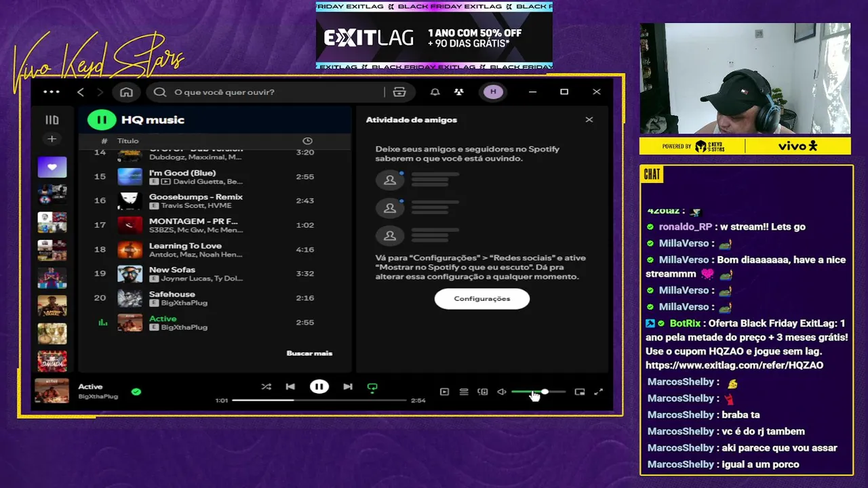Click the 2:55 duration of 'I'm Good (Blue)'
This screenshot has height=488, width=868.
pos(305,177)
